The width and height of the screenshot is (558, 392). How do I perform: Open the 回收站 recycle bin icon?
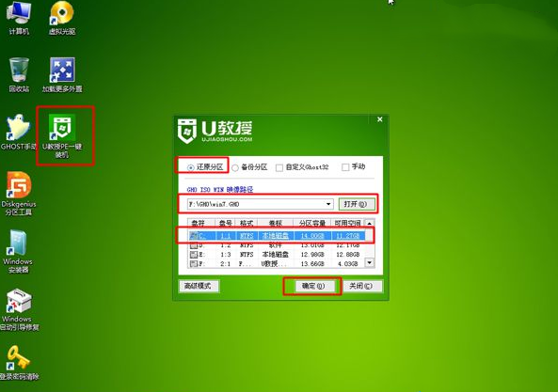point(19,74)
